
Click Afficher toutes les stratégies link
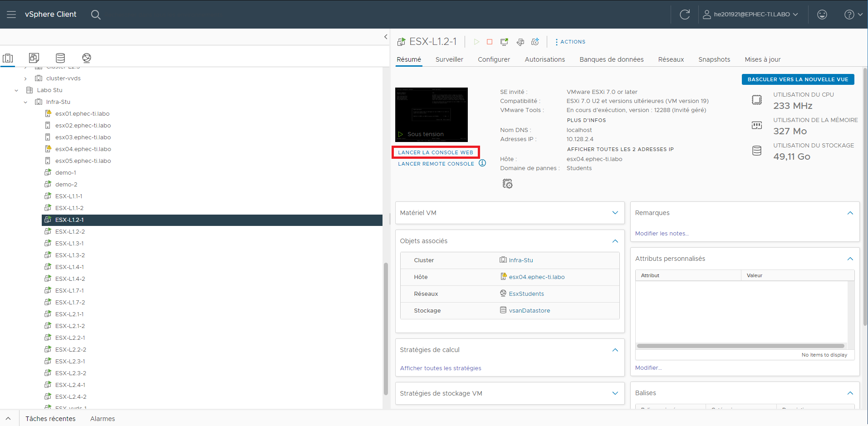click(x=440, y=368)
